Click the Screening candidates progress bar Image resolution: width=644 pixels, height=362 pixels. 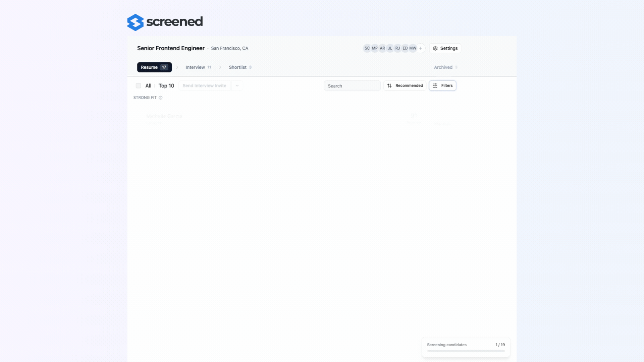click(x=466, y=351)
